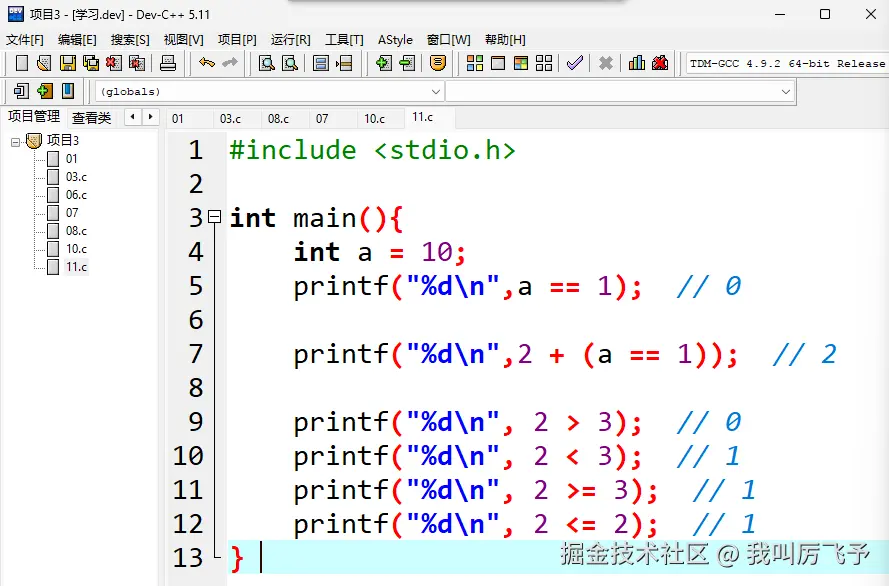The width and height of the screenshot is (889, 586).
Task: Stop execution with the grey X icon
Action: click(x=606, y=63)
